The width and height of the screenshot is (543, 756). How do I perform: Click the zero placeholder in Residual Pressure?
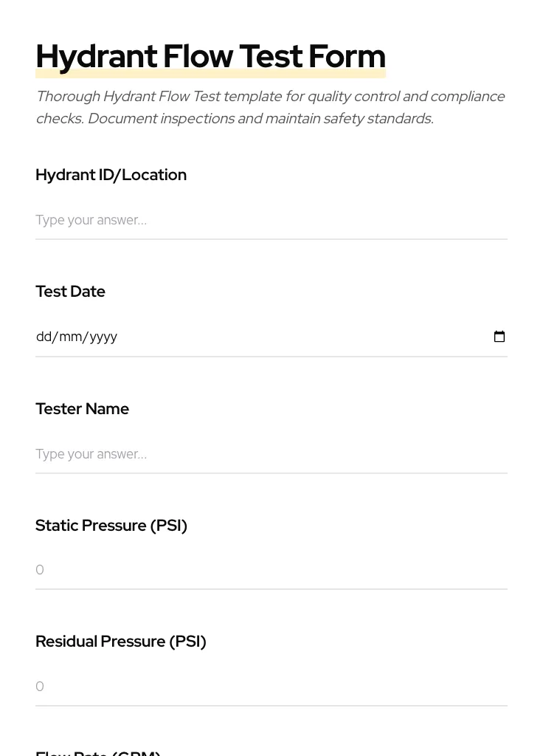(40, 686)
